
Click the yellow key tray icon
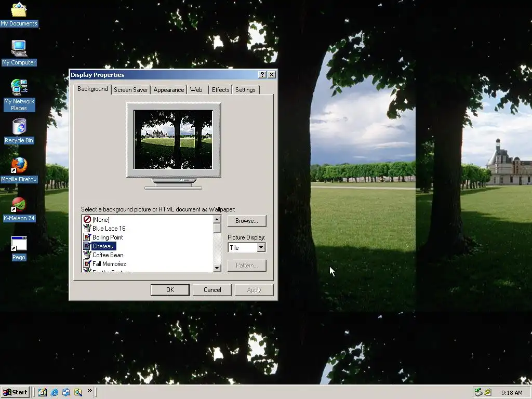pyautogui.click(x=488, y=392)
